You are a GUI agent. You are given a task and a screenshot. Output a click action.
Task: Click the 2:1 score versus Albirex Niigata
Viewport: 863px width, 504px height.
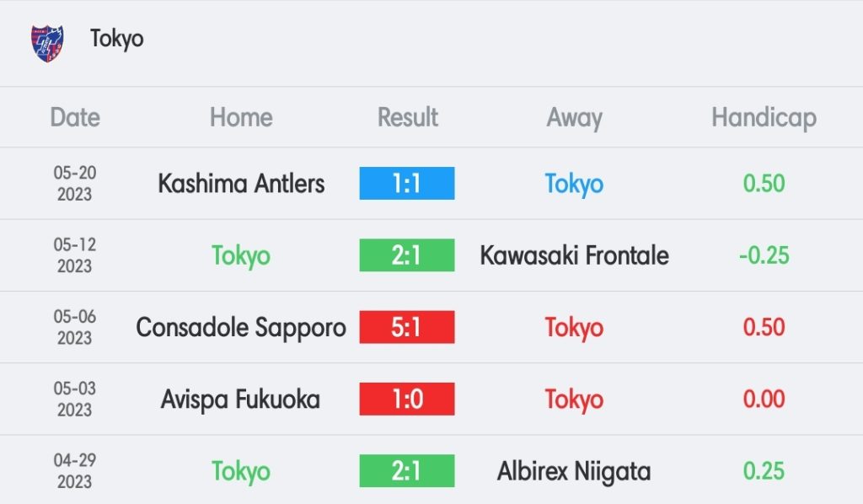(407, 471)
